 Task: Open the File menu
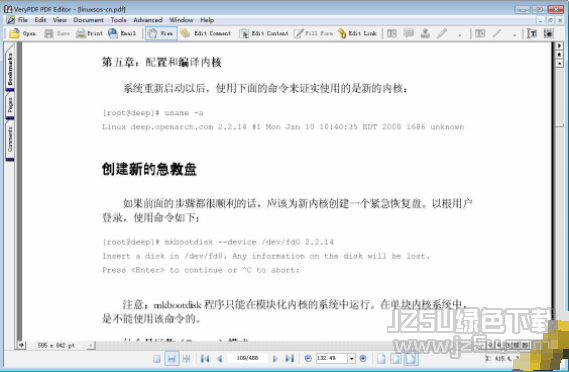point(22,20)
